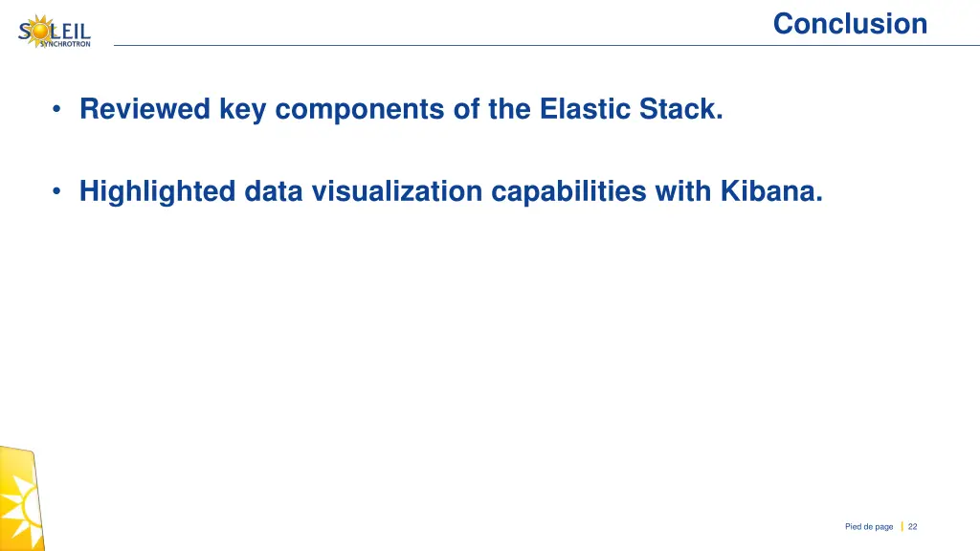Click the word 'components' in first bullet
Viewport: 980px width, 551px height.
[360, 110]
